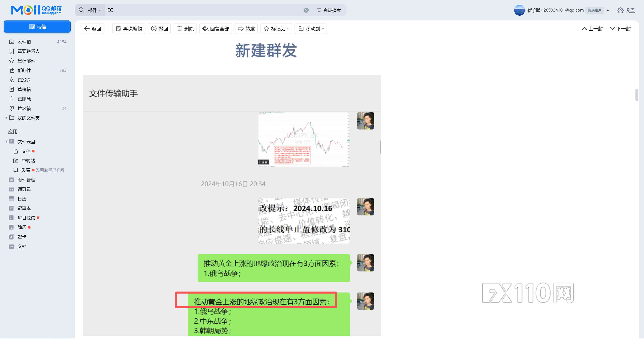The height and width of the screenshot is (339, 644).
Task: Click the search magnifier icon
Action: tap(81, 10)
